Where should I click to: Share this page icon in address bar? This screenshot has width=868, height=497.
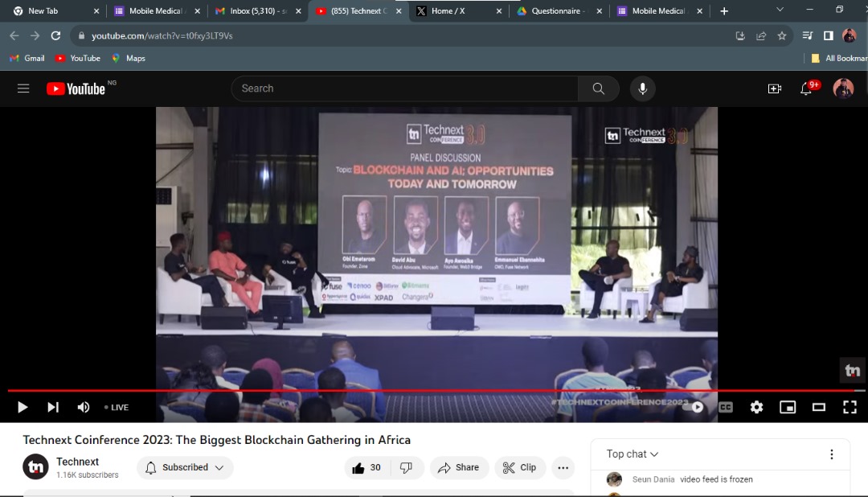point(761,35)
